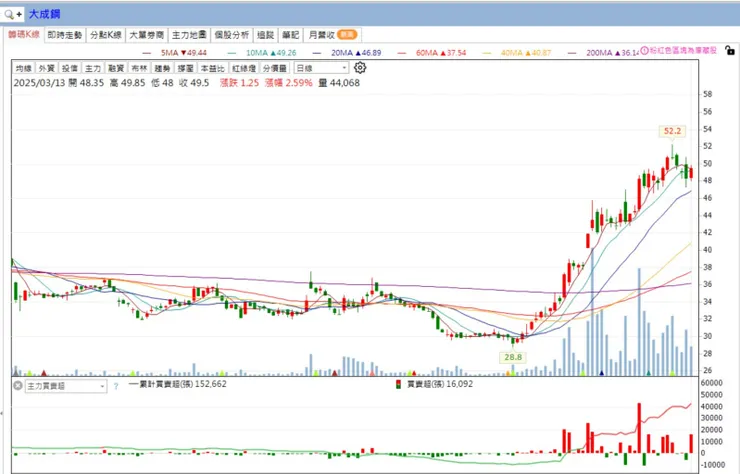The height and width of the screenshot is (474, 740).
Task: Click the date 2025/03/13 text
Action: pos(39,83)
